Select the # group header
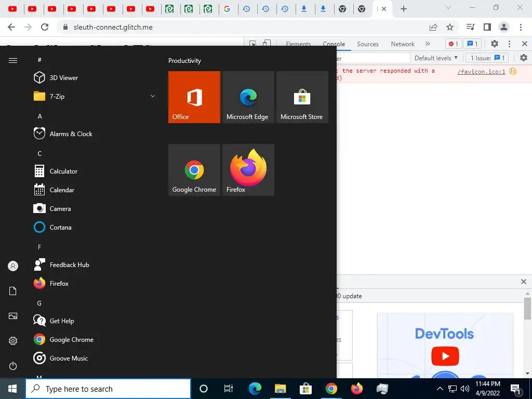Viewport: 532px width, 399px height. [x=39, y=60]
